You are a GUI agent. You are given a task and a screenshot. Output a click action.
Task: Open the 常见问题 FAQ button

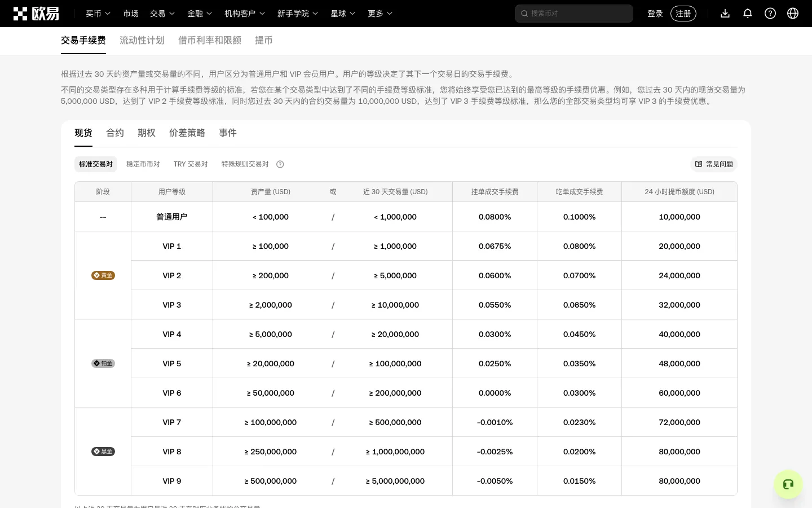[x=714, y=164]
